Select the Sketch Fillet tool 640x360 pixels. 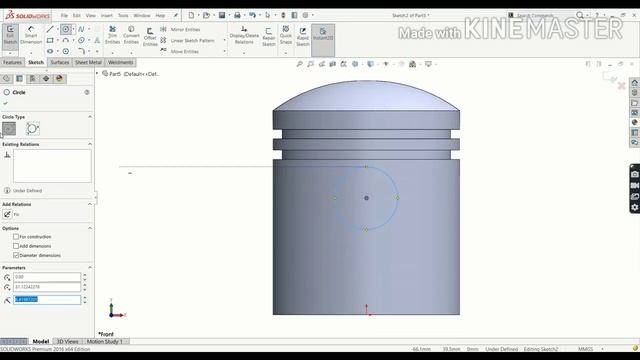pyautogui.click(x=81, y=51)
